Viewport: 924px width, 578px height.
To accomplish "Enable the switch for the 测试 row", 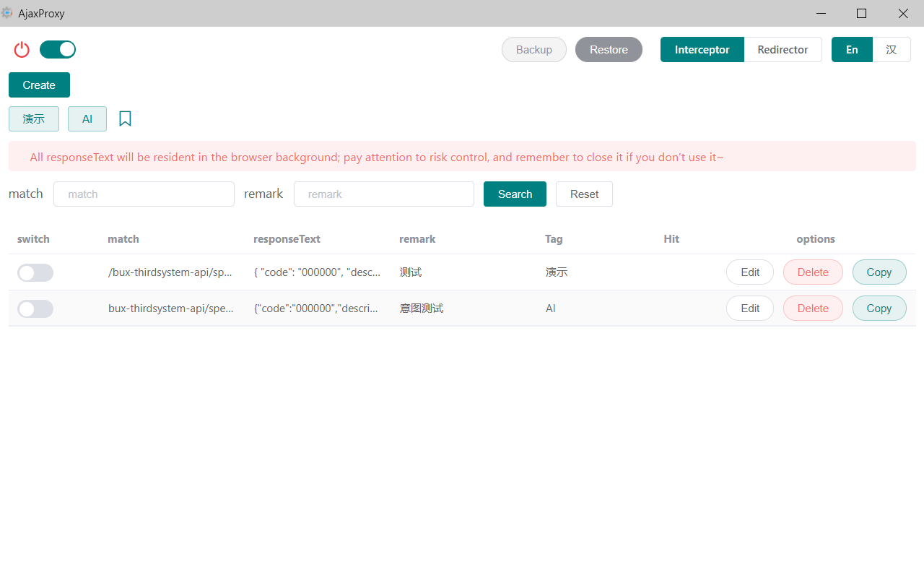I will point(35,272).
